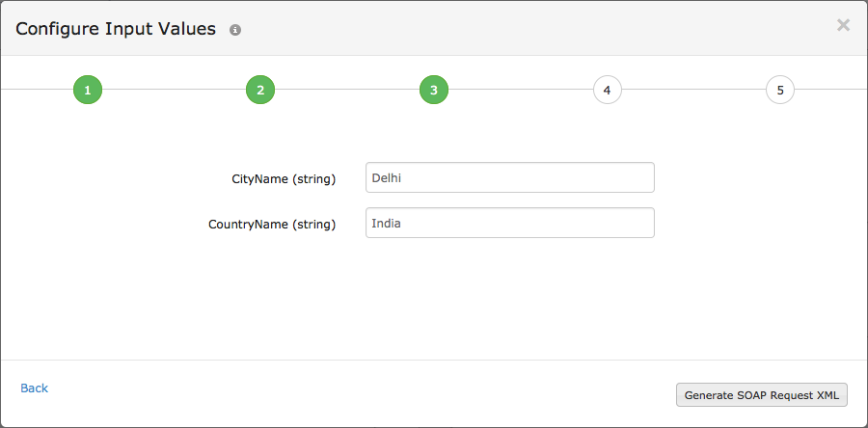Click progress line between steps 3 and 4

pyautogui.click(x=521, y=90)
